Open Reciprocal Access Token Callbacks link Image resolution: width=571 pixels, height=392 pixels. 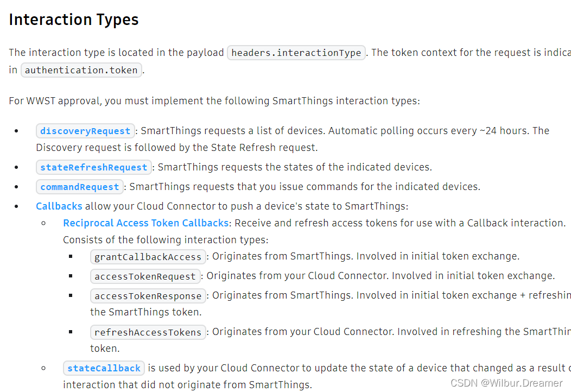pos(145,223)
